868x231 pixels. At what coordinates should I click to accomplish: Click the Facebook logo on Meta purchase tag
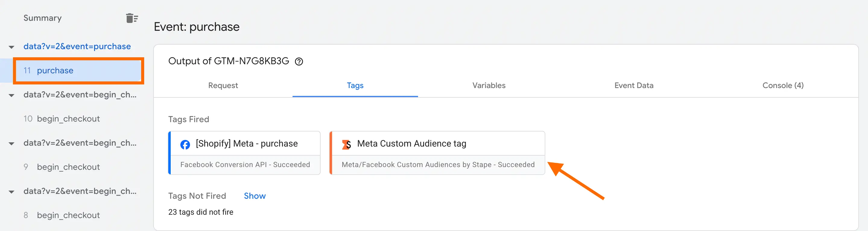[x=185, y=144]
